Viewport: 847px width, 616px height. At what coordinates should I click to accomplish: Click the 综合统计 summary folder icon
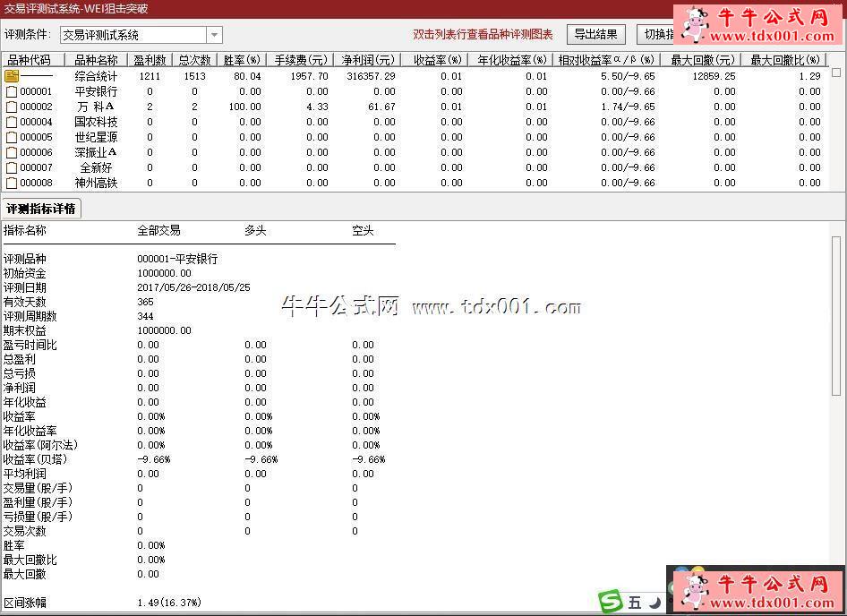(12, 76)
